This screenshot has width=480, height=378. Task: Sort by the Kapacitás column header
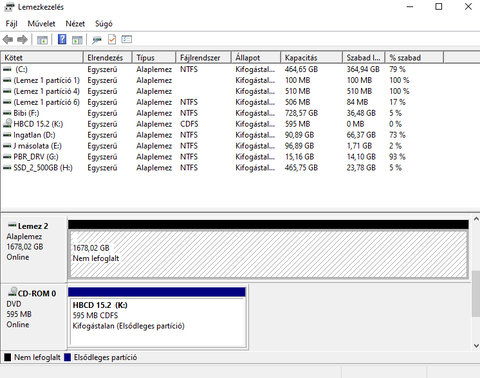(x=312, y=57)
